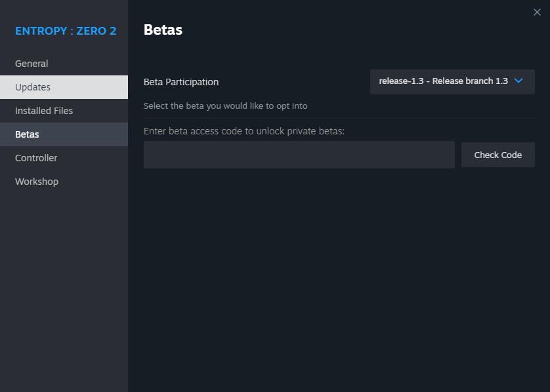
Task: Switch to the Updates tab
Action: coord(33,87)
